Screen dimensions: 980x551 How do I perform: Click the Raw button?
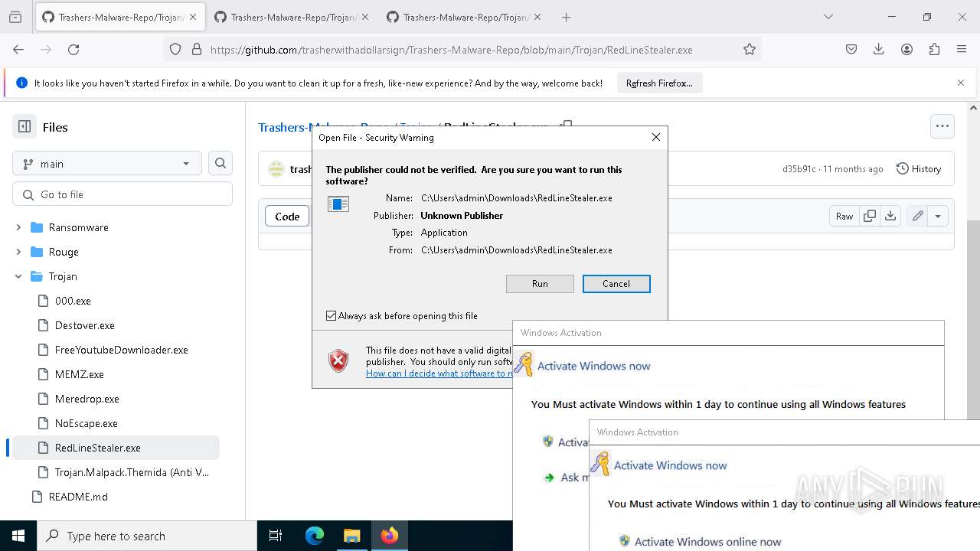[844, 216]
